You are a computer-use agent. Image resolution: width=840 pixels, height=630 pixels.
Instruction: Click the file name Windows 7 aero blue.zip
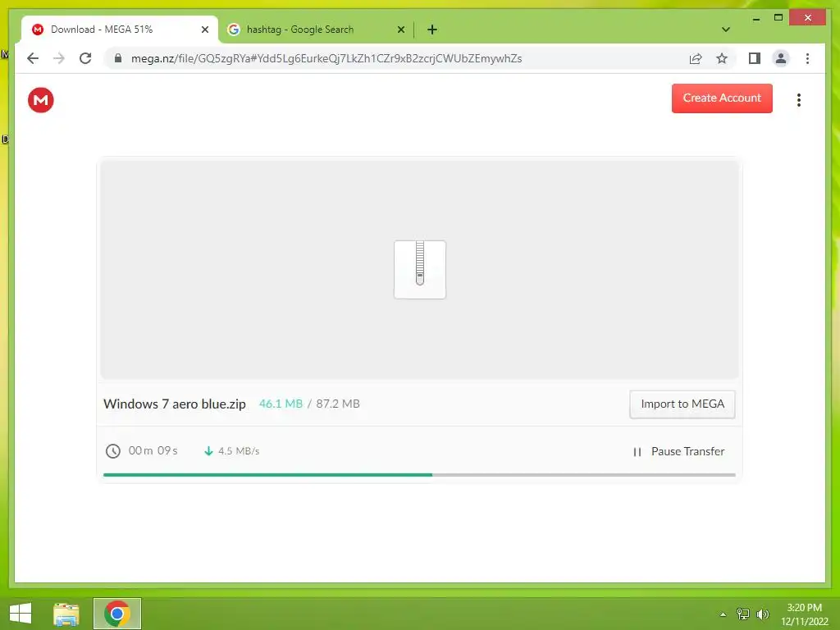point(175,404)
